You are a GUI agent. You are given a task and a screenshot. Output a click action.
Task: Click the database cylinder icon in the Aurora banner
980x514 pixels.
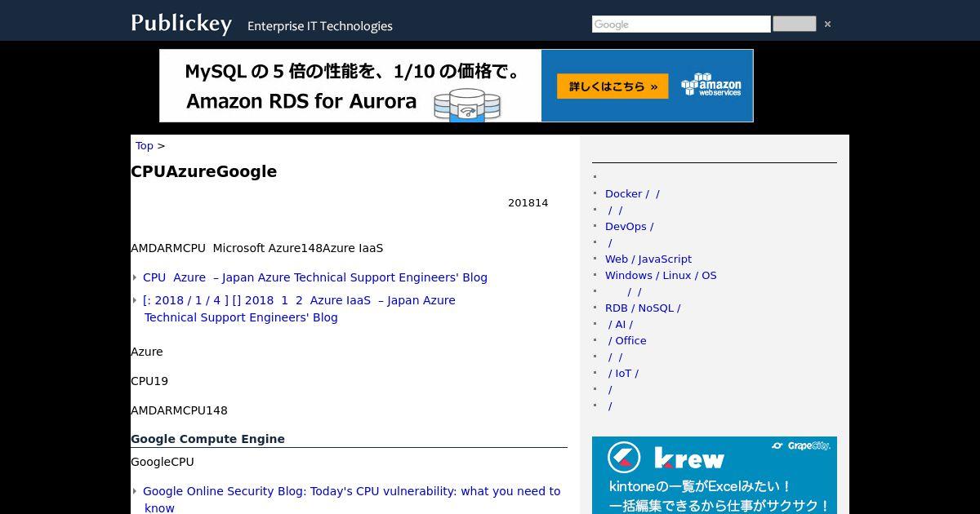pyautogui.click(x=467, y=105)
